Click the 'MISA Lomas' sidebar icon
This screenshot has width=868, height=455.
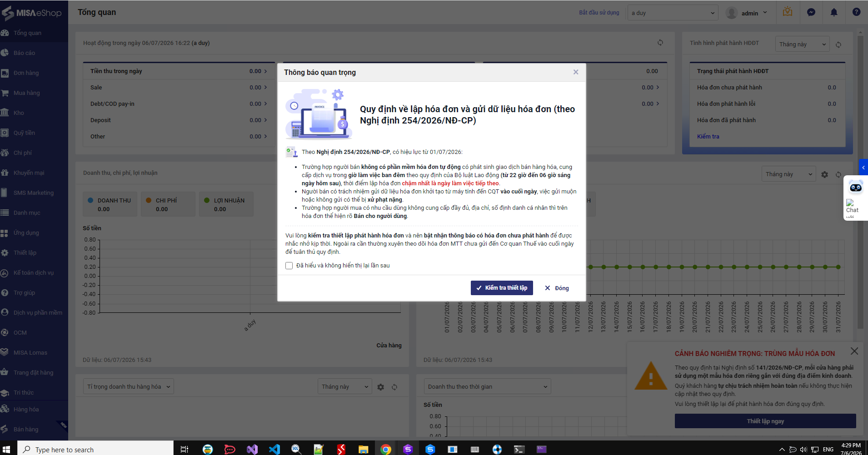5,352
